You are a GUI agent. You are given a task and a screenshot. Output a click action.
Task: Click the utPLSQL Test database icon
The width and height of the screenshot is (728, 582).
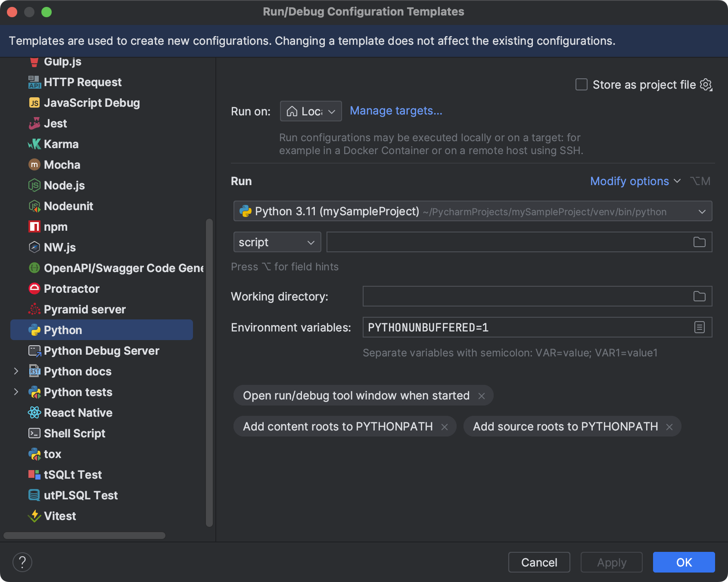[x=34, y=495]
